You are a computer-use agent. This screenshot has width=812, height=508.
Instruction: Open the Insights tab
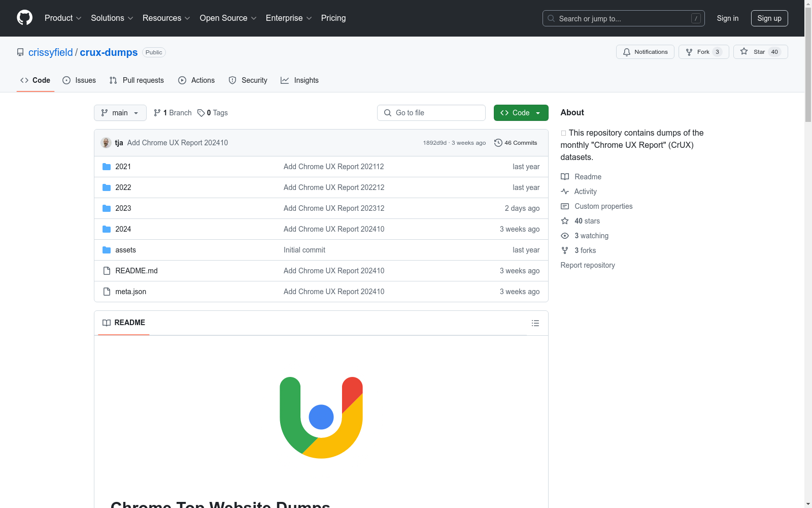(300, 80)
